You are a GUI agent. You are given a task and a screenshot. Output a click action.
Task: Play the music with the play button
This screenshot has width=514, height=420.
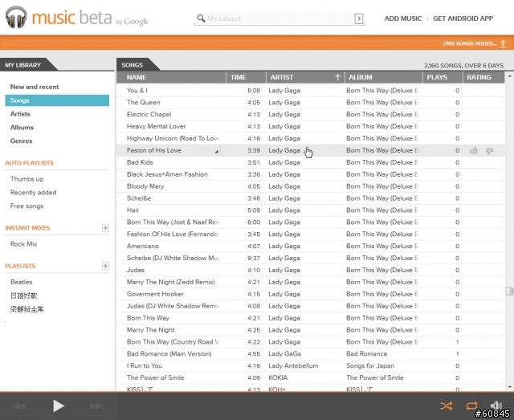59,406
